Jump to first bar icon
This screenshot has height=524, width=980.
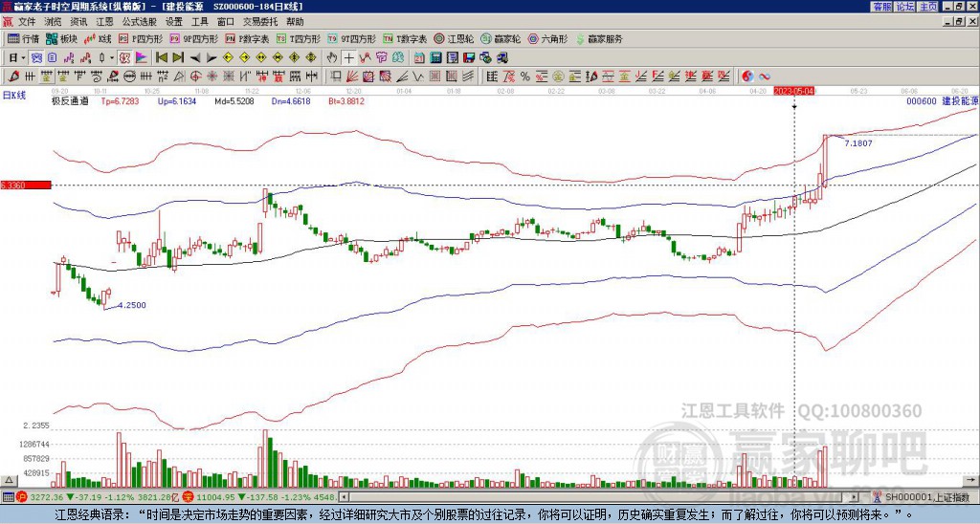pyautogui.click(x=161, y=58)
